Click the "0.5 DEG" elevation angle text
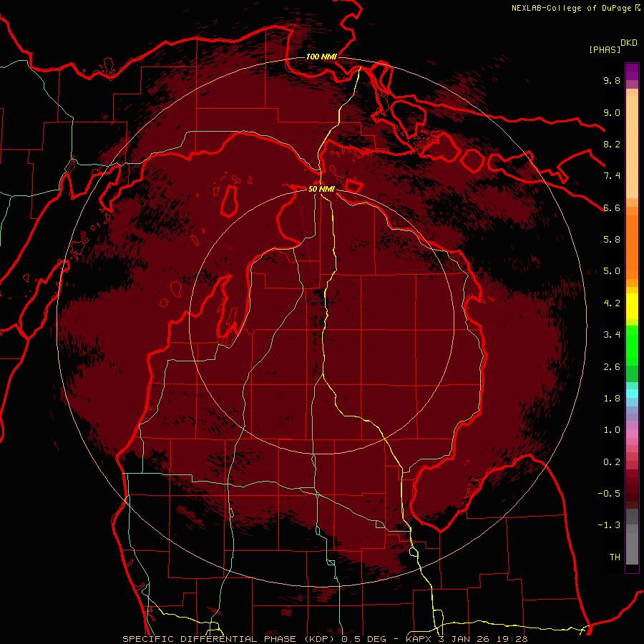Viewport: 644px width, 644px height. point(364,639)
